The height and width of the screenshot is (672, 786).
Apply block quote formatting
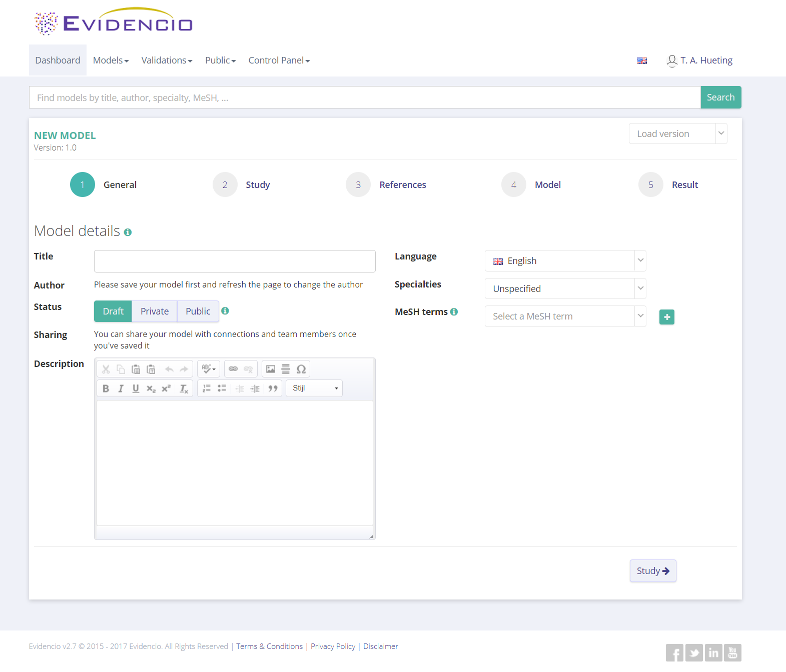273,388
